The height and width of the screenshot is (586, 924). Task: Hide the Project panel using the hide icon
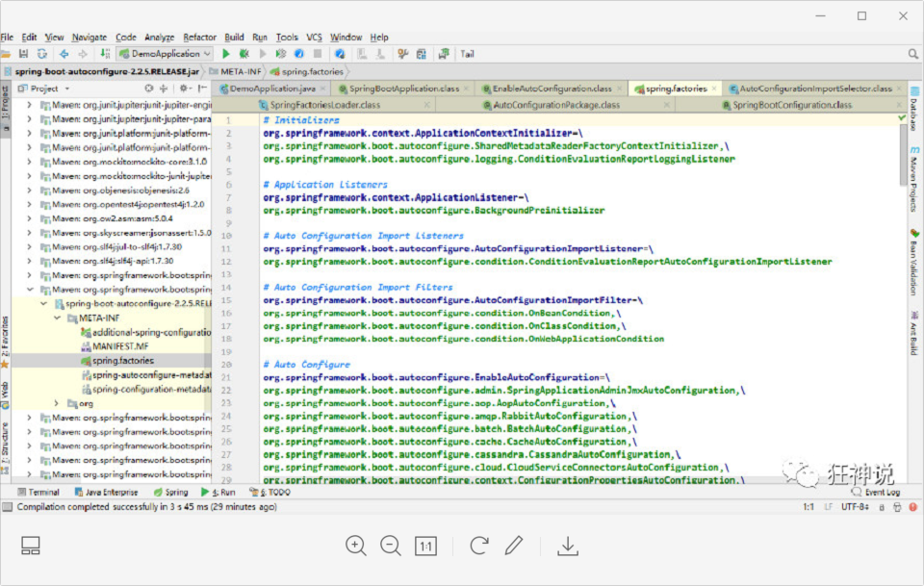[x=203, y=89]
